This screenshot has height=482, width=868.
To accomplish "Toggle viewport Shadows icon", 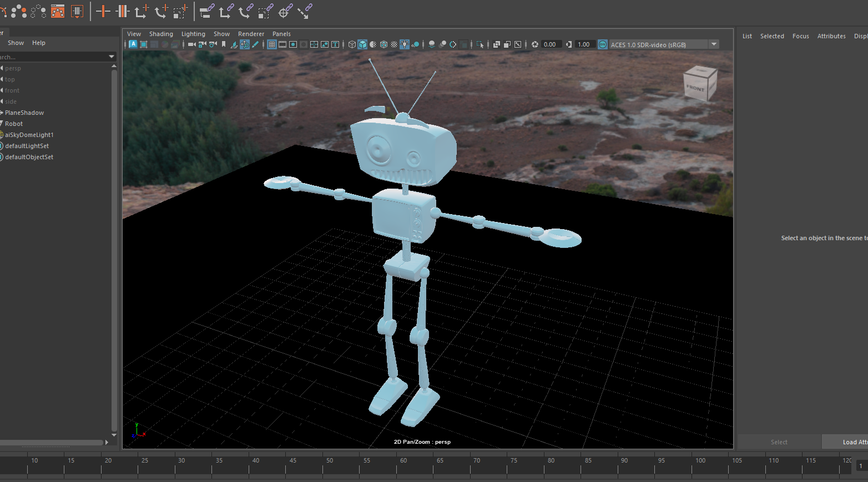I will 415,44.
